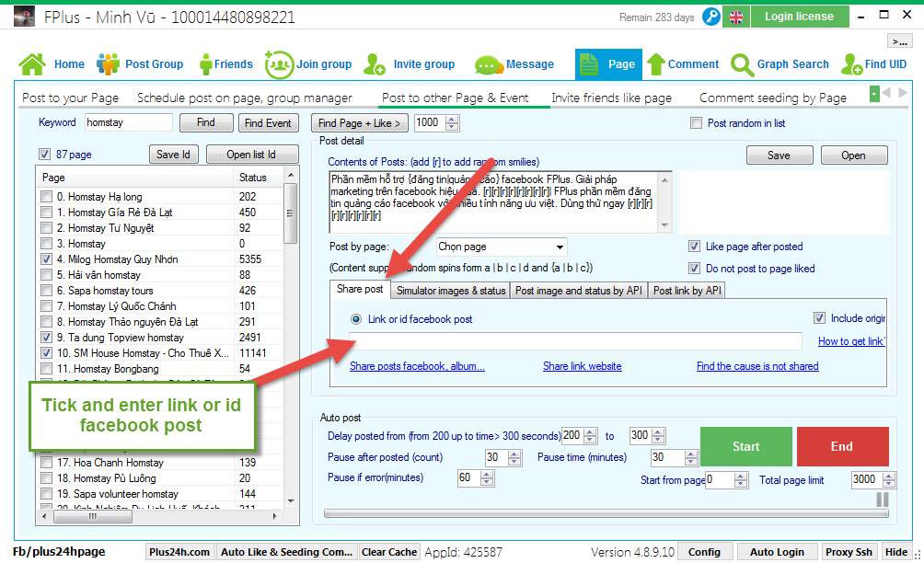Image resolution: width=924 pixels, height=563 pixels.
Task: Click the page list horizontal scrollbar
Action: 160,516
